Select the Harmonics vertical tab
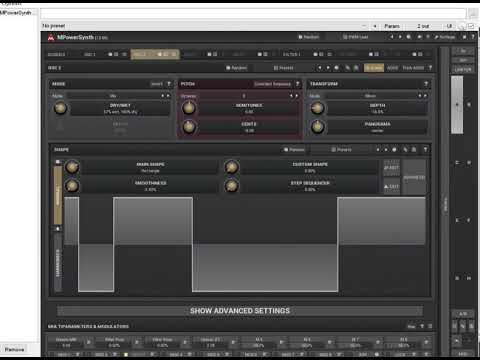 point(58,262)
